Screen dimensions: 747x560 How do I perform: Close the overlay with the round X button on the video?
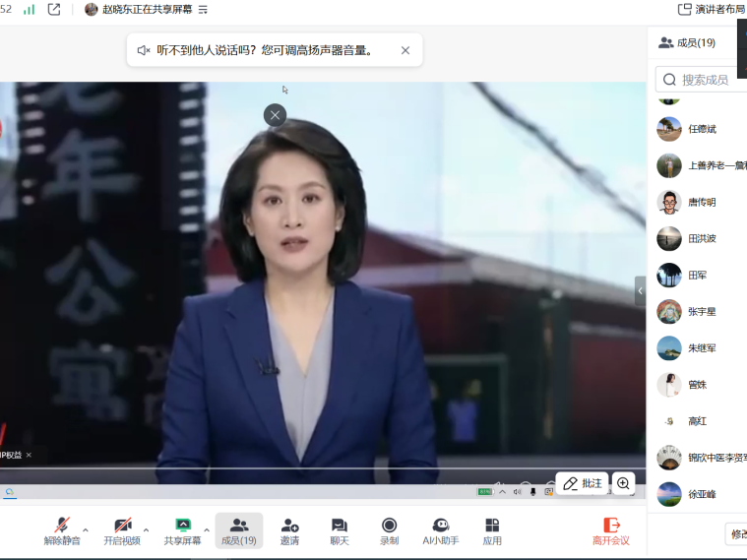point(275,115)
